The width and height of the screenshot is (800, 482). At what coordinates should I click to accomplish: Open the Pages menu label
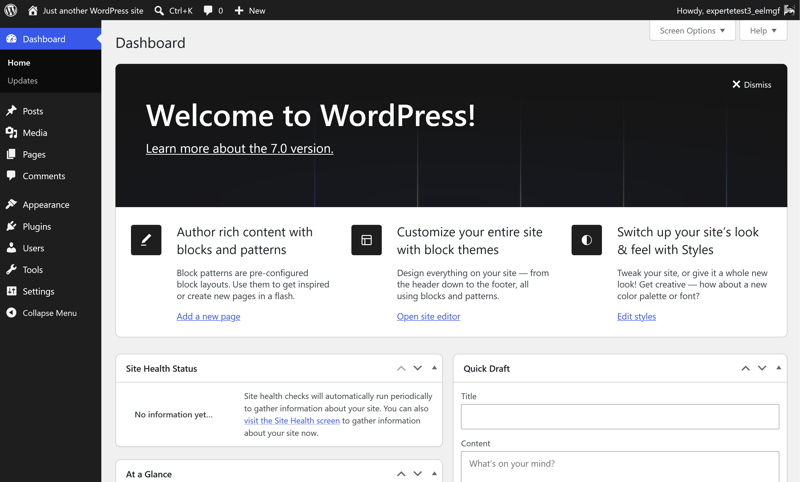click(34, 155)
